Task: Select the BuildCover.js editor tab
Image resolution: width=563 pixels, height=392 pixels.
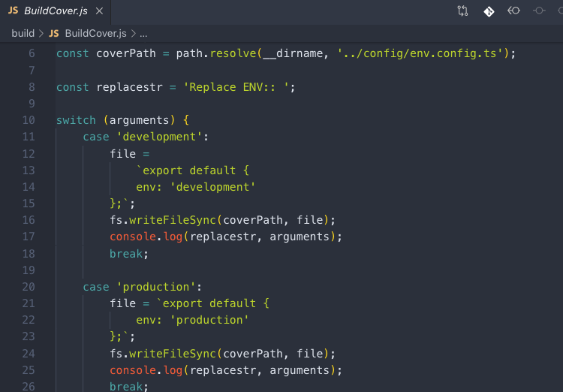Action: pos(56,11)
